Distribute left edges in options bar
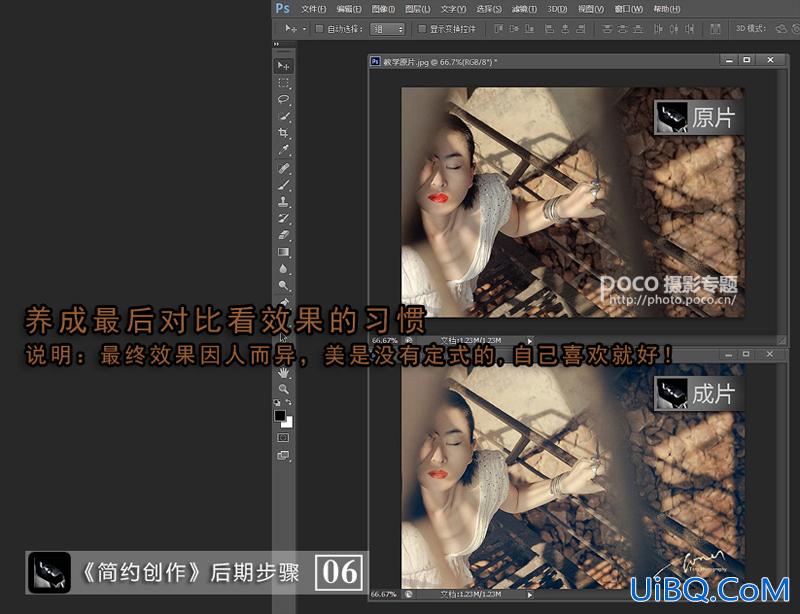 658,29
